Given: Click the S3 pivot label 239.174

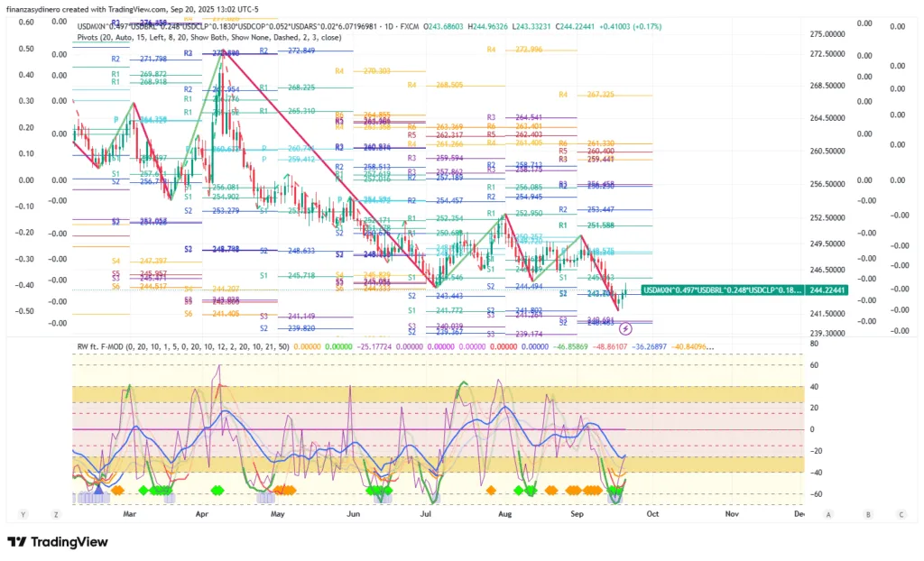Looking at the screenshot, I should (529, 334).
